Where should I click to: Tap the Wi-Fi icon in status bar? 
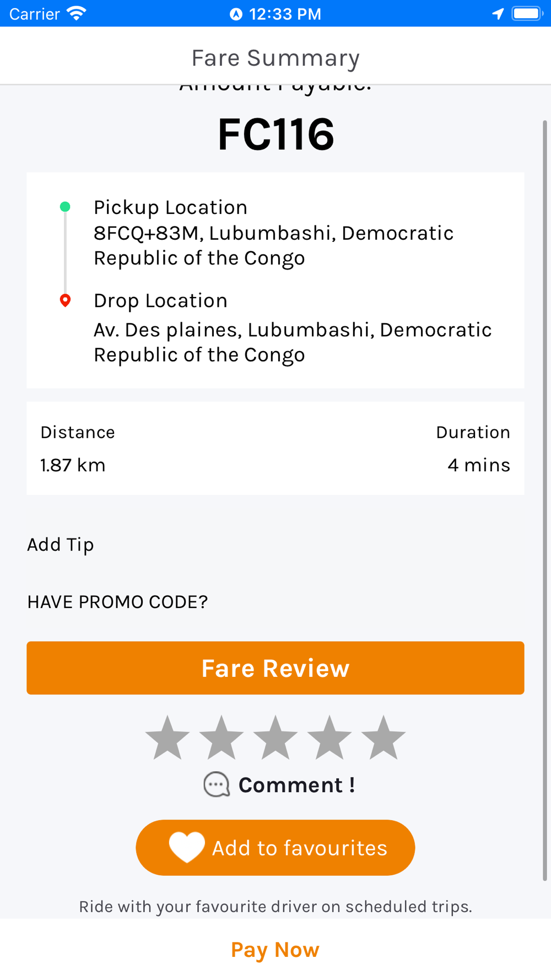pos(77,13)
